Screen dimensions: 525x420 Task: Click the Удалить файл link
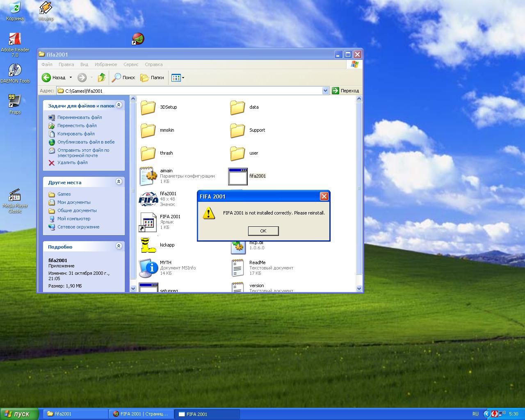[72, 162]
